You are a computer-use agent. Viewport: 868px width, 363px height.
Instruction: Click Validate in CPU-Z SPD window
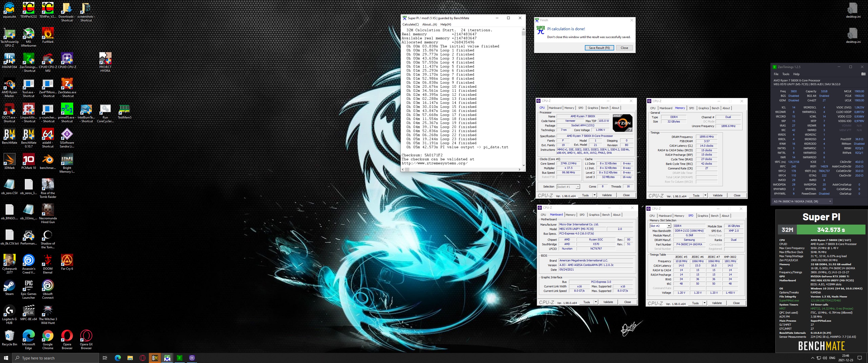pos(717,303)
